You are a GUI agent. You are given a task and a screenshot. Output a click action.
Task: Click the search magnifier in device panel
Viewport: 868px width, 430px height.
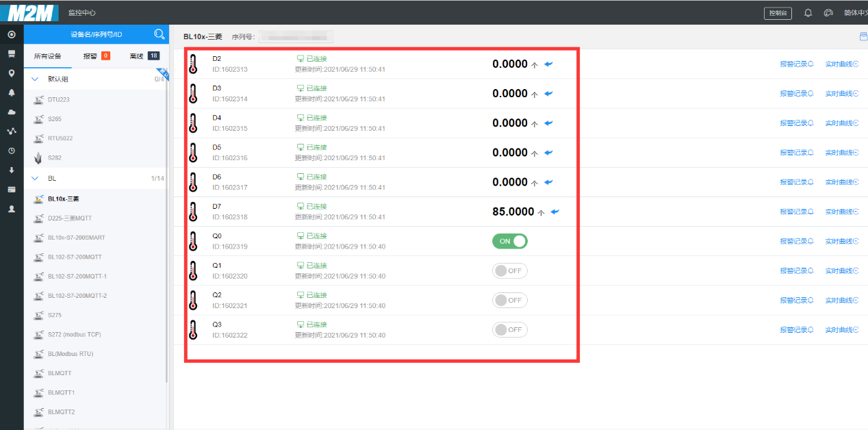pyautogui.click(x=159, y=34)
